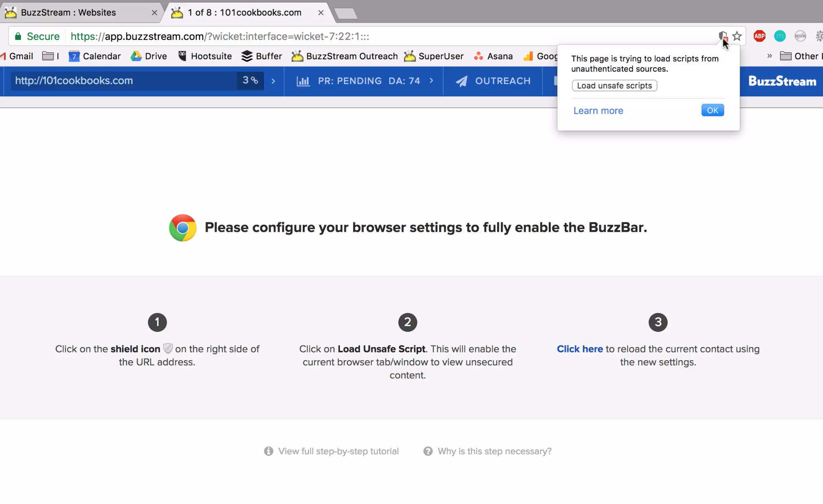Click the shield icon in the address bar

(722, 36)
